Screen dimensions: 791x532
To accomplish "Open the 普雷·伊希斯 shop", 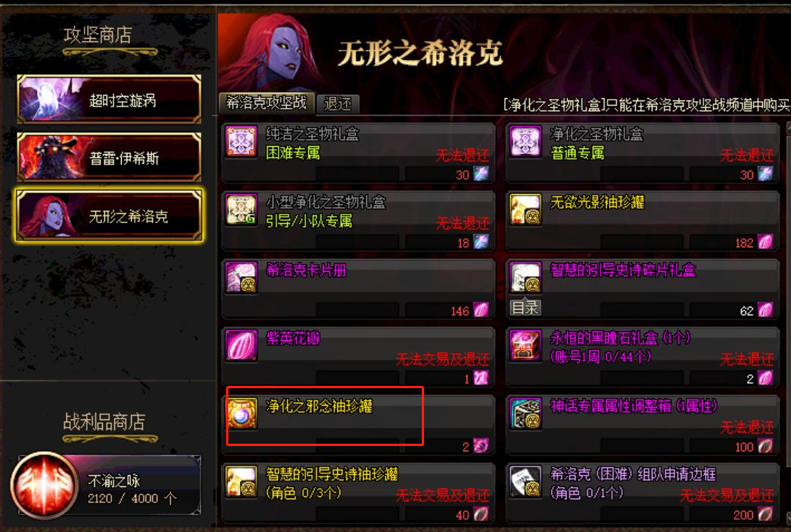I will click(x=109, y=158).
